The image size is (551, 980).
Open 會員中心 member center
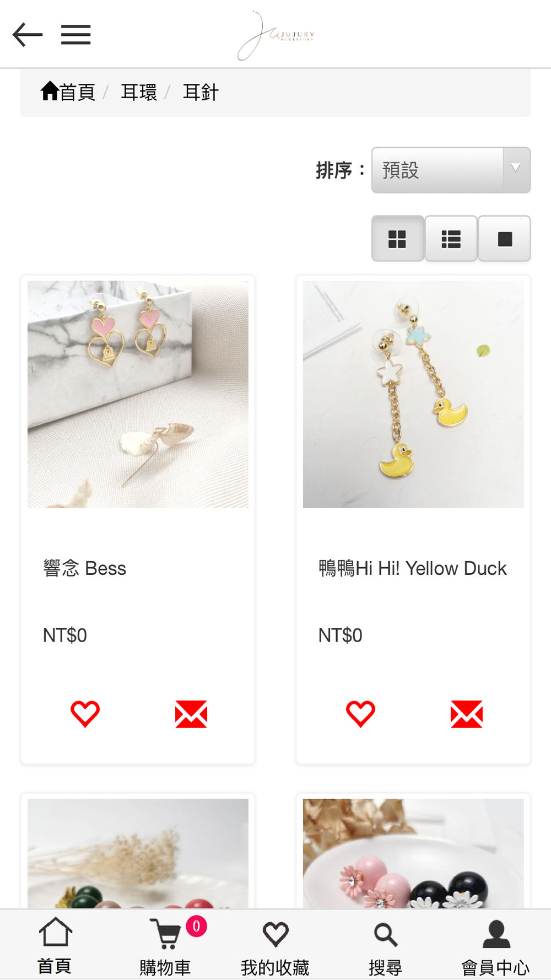[496, 946]
